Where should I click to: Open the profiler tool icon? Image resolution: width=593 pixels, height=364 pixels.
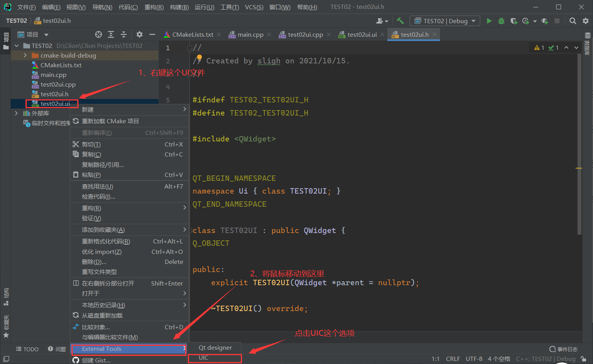tap(525, 20)
